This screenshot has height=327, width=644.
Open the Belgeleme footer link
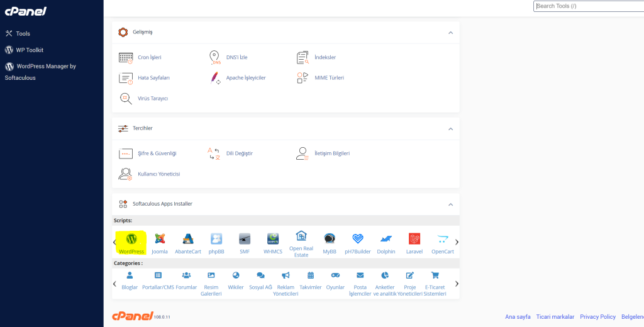click(x=633, y=317)
